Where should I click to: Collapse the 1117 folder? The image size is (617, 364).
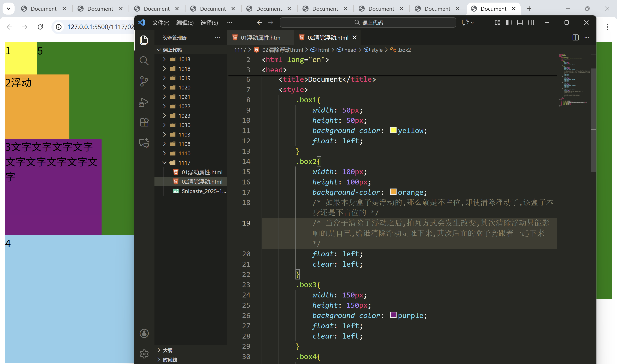(184, 163)
